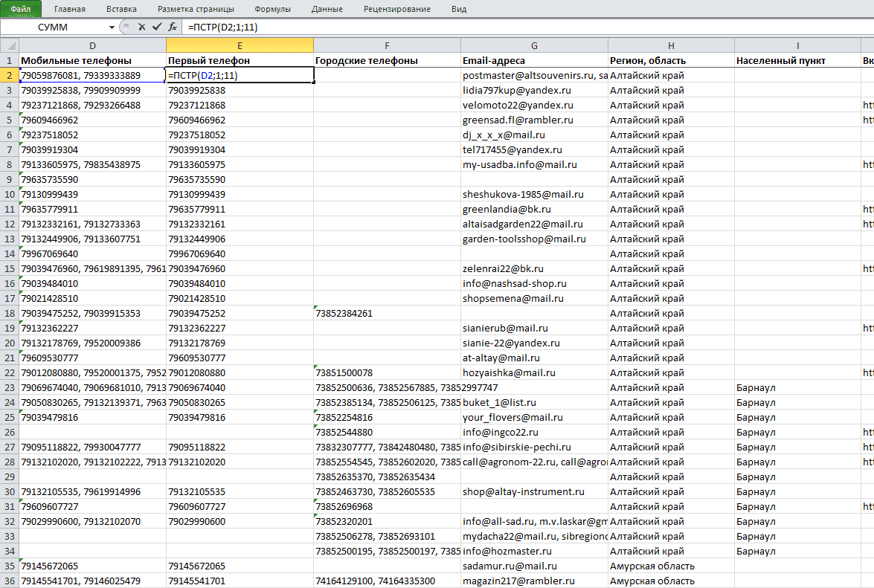Click the header cell Первый телефон
The width and height of the screenshot is (874, 588).
[x=240, y=60]
